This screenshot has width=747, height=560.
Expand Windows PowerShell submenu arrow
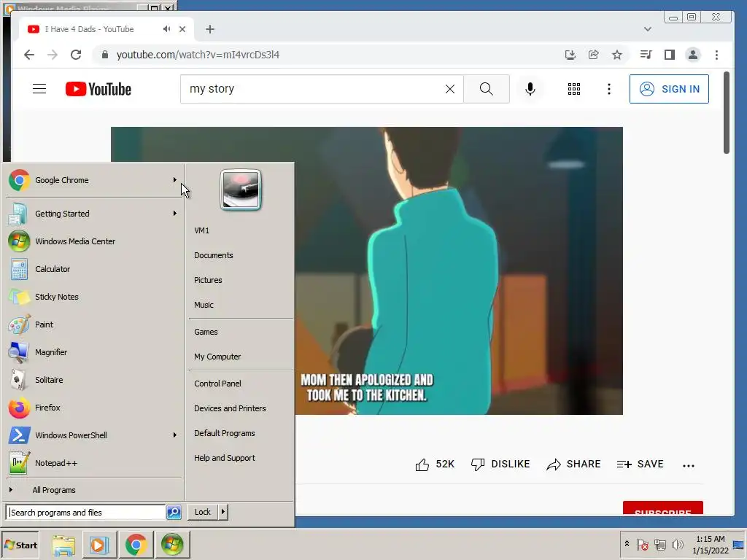pyautogui.click(x=175, y=435)
